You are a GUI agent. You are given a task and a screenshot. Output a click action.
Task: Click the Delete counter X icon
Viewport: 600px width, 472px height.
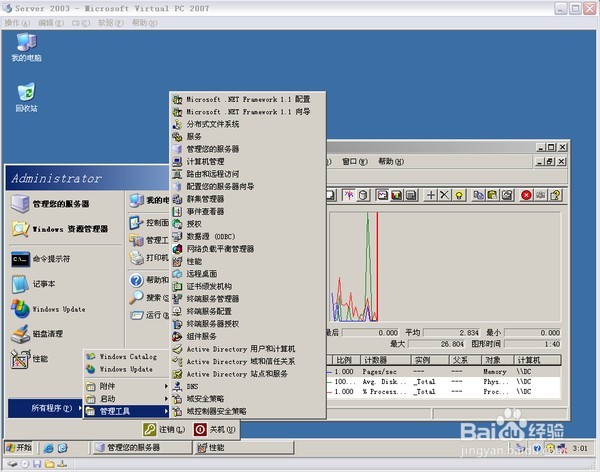point(445,195)
